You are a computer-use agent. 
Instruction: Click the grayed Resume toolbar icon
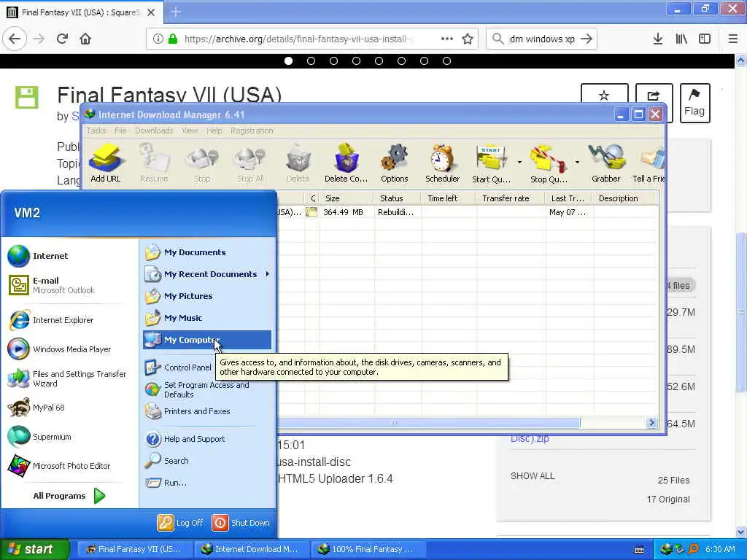[x=154, y=163]
